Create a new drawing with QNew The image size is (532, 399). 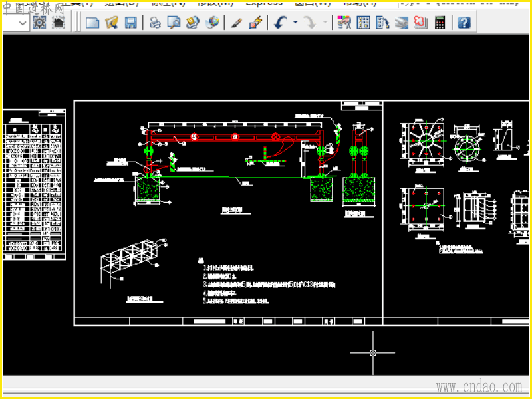click(92, 23)
